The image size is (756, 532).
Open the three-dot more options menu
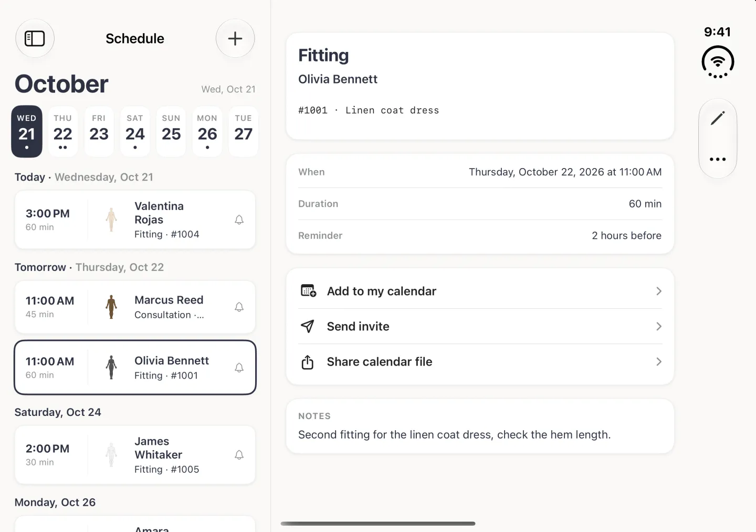(x=718, y=159)
